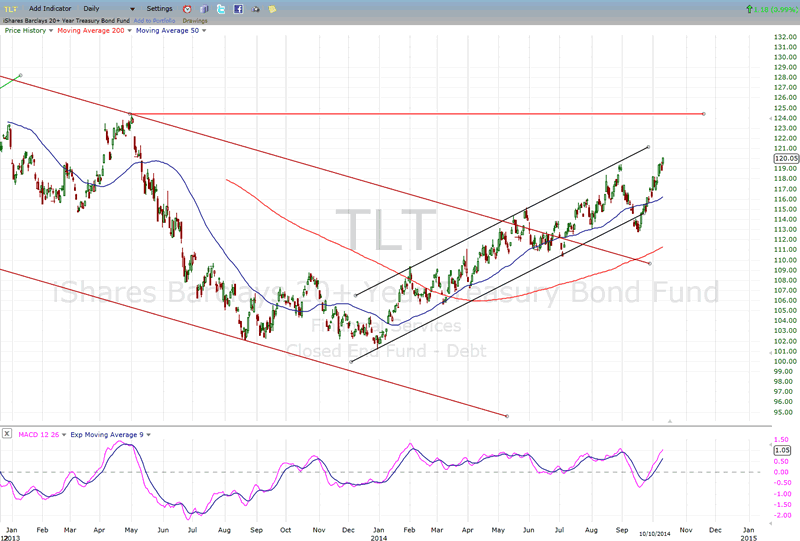Screen dimensions: 800x541
Task: Close the MACD indicator panel
Action: (7, 434)
